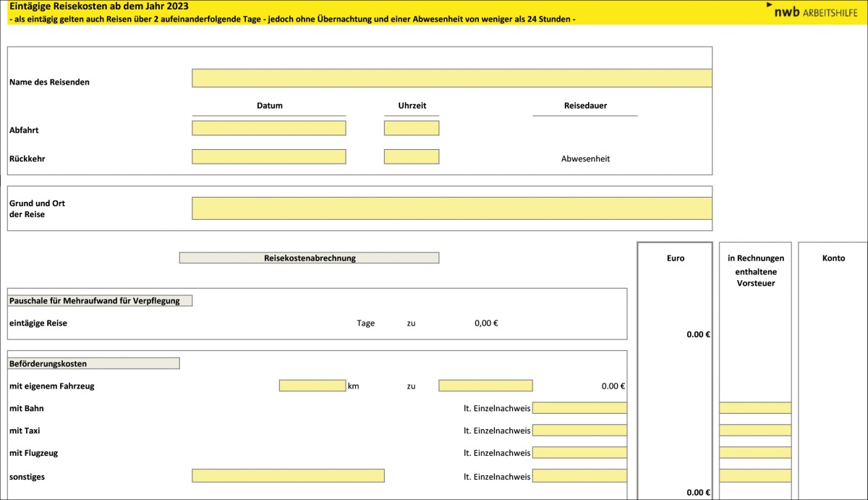Select the Beförderungskosten section heading
Image resolution: width=868 pixels, height=500 pixels.
(x=93, y=363)
